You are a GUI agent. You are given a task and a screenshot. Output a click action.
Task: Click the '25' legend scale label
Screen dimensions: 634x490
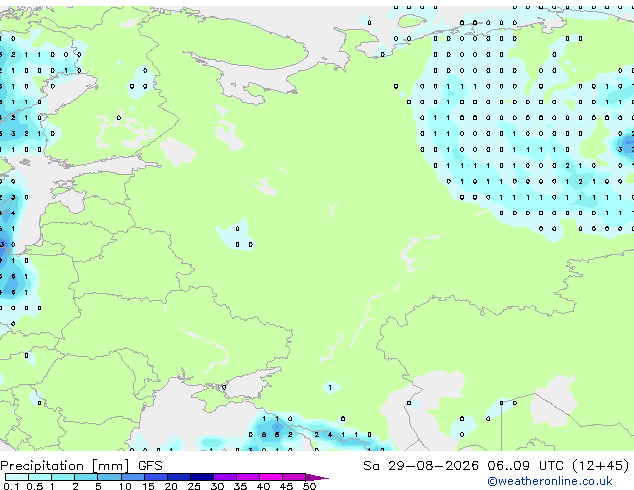click(x=194, y=486)
